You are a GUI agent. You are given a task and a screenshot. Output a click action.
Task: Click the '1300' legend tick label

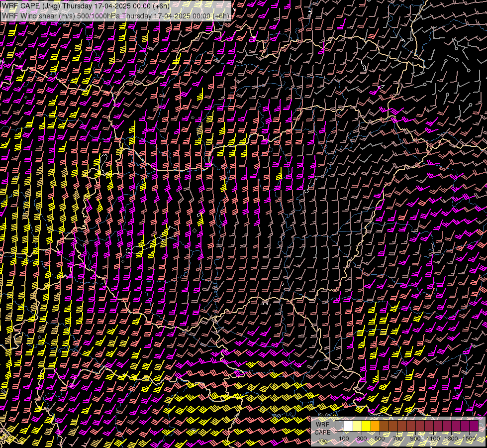(451, 439)
